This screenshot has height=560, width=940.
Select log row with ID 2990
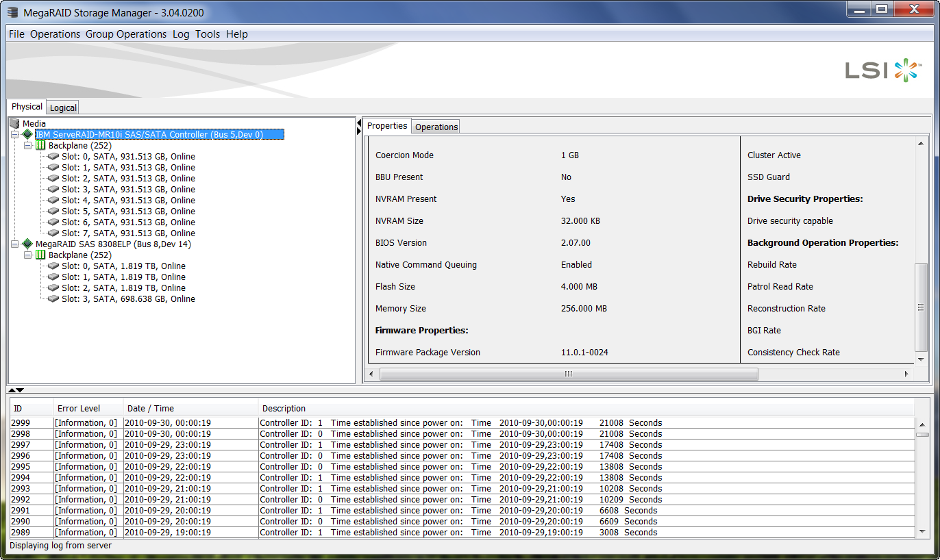[x=462, y=521]
